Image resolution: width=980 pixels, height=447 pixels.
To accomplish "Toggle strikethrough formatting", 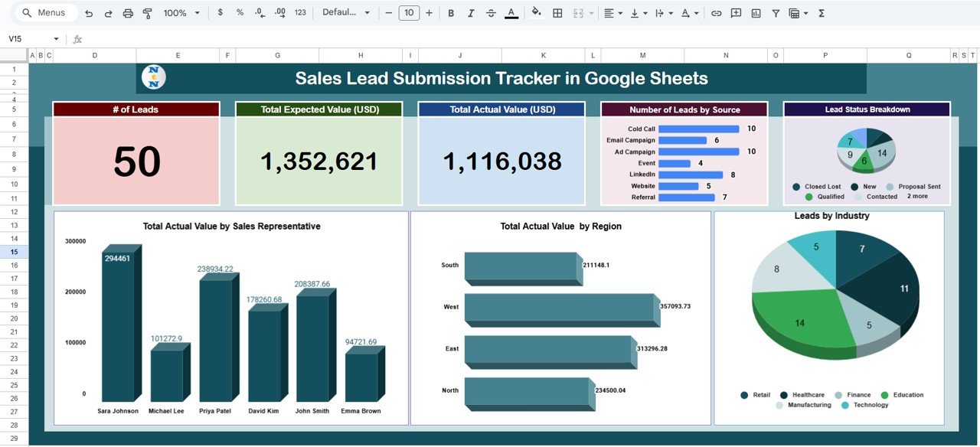I will click(x=491, y=13).
